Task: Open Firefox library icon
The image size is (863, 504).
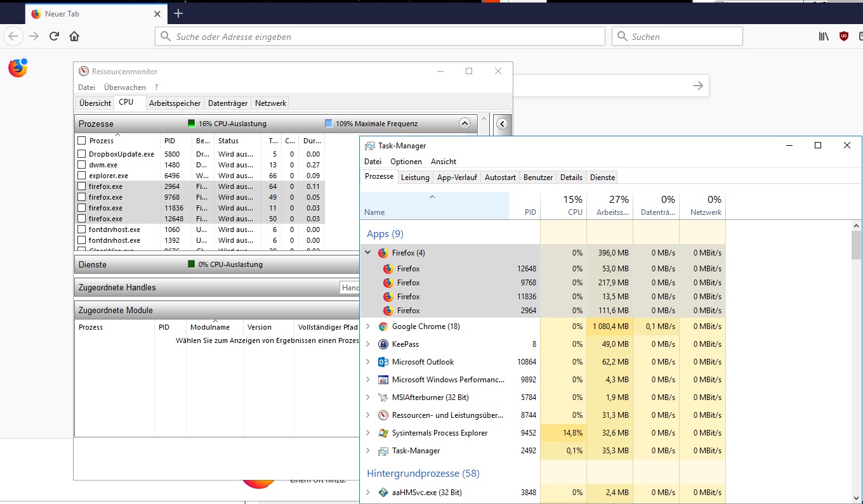Action: tap(824, 36)
